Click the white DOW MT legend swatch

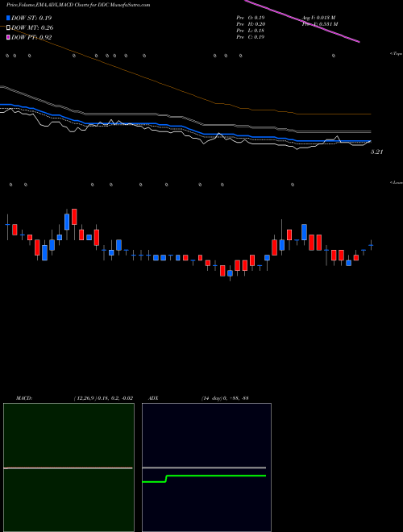coord(8,27)
